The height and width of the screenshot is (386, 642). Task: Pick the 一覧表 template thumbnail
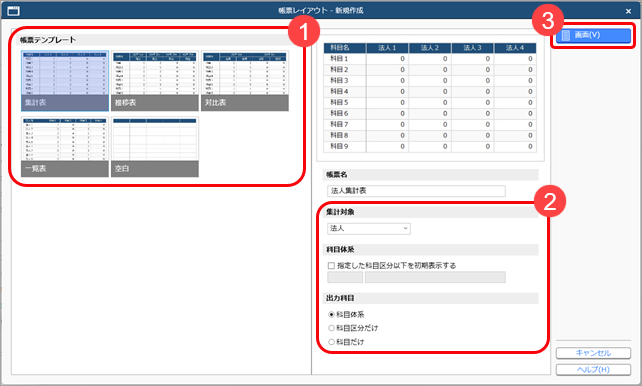(65, 147)
